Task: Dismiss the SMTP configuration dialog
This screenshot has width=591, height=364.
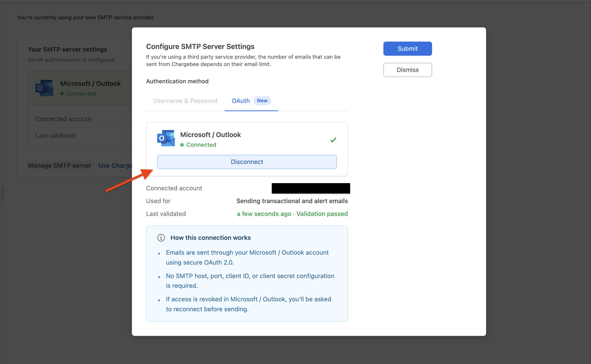Action: pos(407,70)
